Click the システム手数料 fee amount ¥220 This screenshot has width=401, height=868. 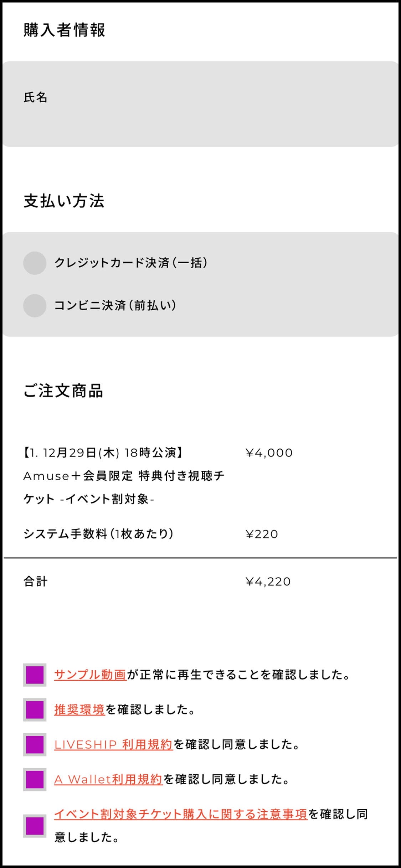pyautogui.click(x=262, y=534)
